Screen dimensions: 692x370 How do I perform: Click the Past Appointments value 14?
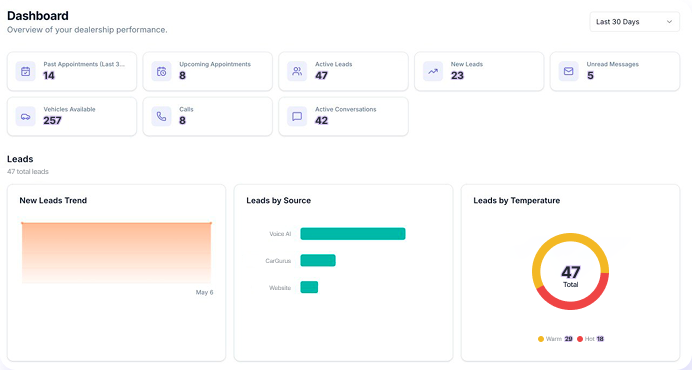[49, 76]
